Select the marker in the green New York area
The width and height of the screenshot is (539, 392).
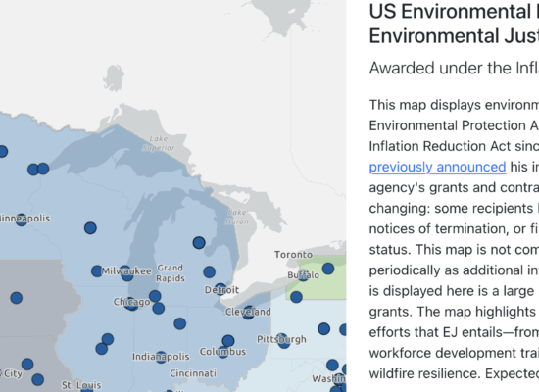coord(328,269)
